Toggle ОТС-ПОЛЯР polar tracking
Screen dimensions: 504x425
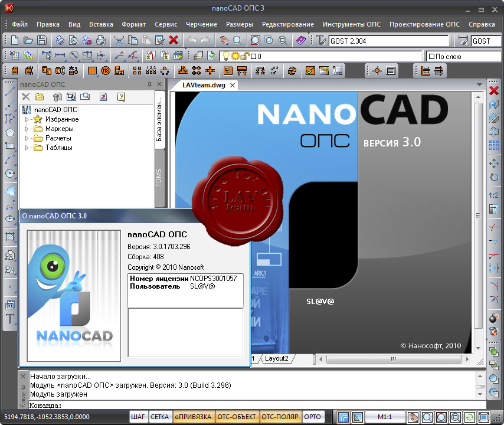pyautogui.click(x=280, y=417)
